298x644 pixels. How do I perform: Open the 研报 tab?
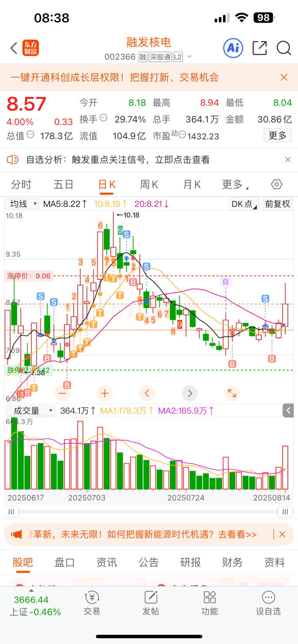click(x=191, y=562)
